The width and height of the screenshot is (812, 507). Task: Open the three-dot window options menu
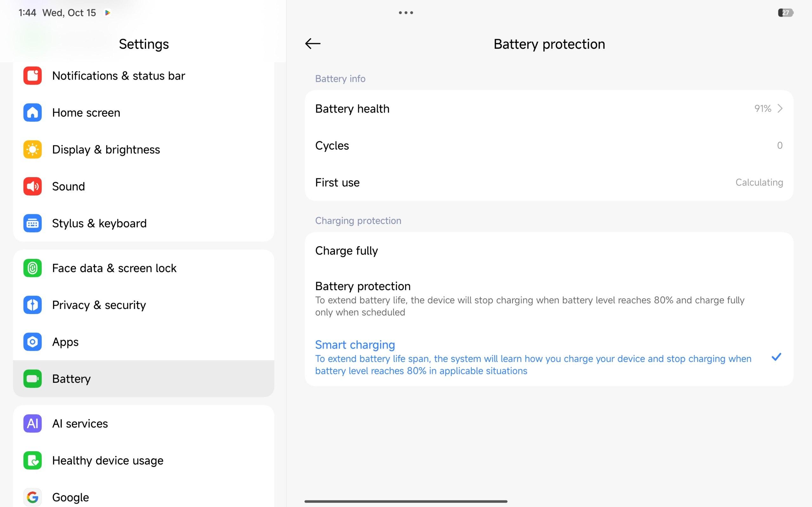[406, 13]
